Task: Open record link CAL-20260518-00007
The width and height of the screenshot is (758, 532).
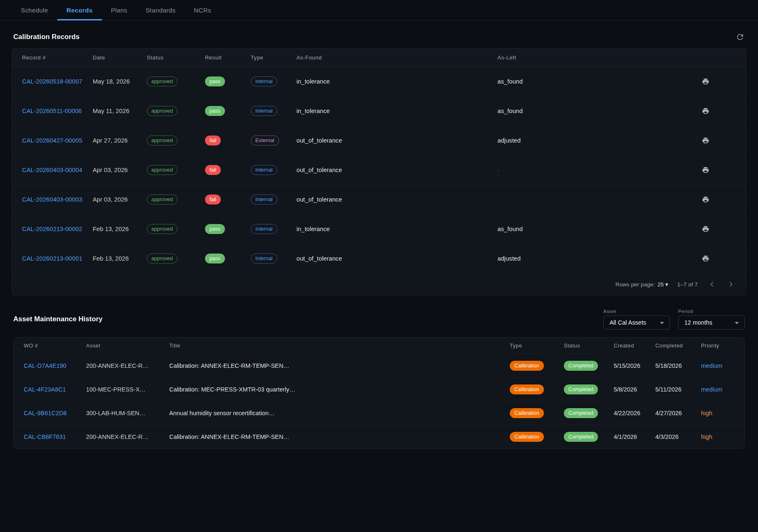Action: pyautogui.click(x=52, y=81)
